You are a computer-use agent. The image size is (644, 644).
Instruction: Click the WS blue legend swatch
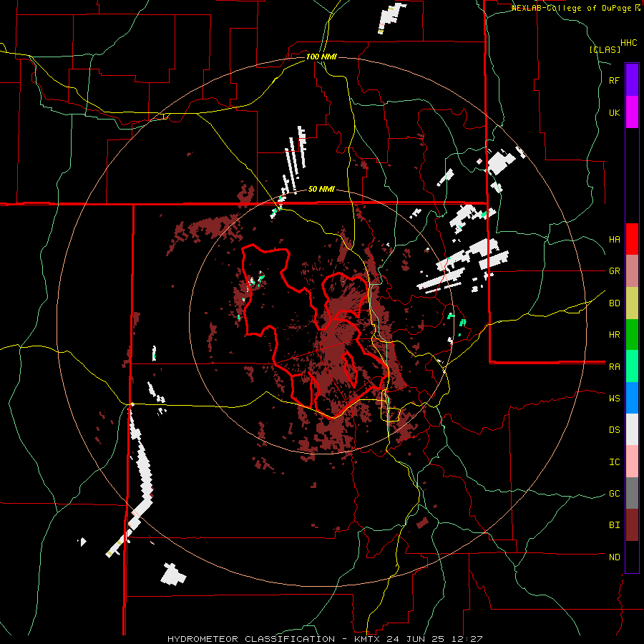632,398
